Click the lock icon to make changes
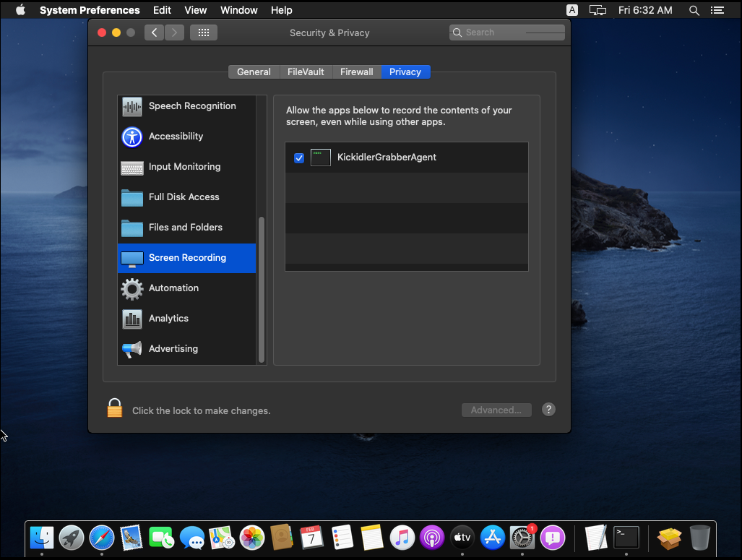This screenshot has height=560, width=742. [x=115, y=408]
